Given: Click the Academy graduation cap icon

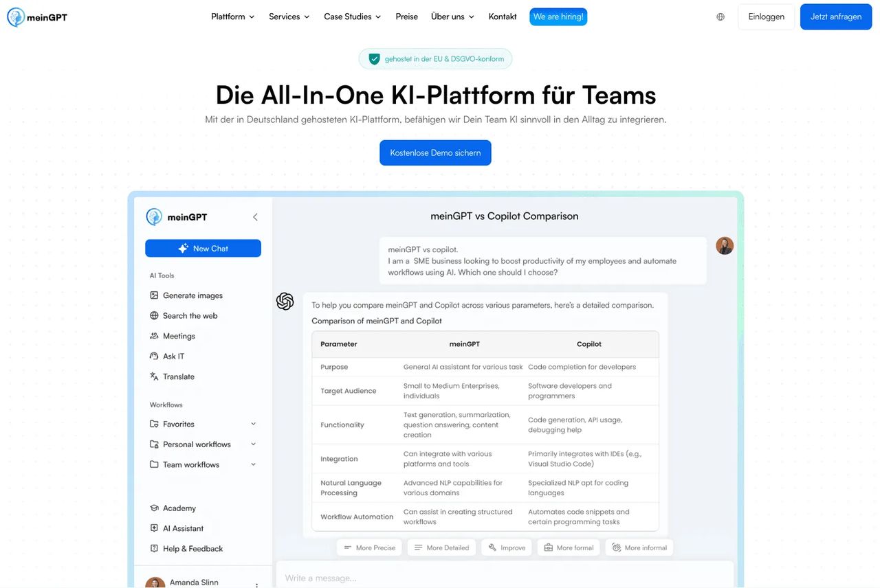Looking at the screenshot, I should [x=154, y=508].
